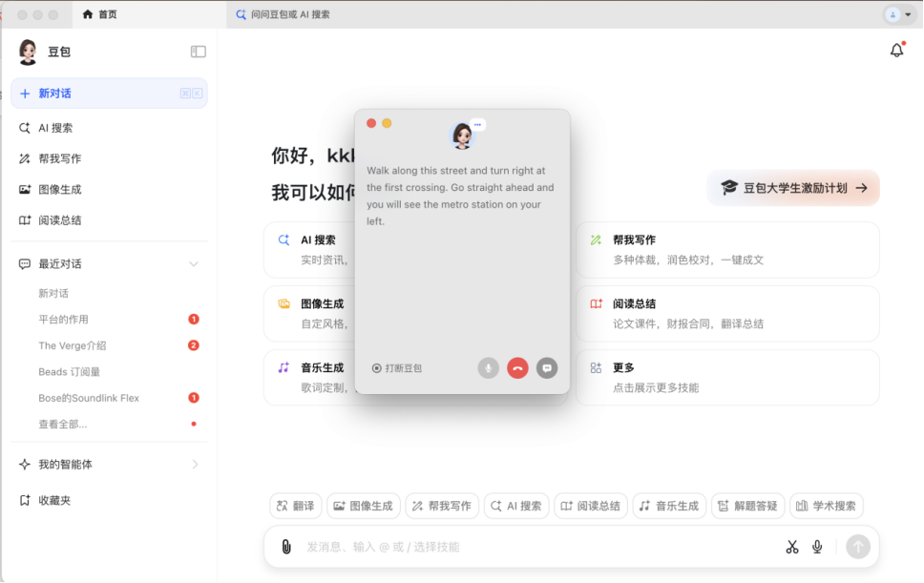The height and width of the screenshot is (583, 924).
Task: Select the 音乐生成 skill chip
Action: (669, 506)
